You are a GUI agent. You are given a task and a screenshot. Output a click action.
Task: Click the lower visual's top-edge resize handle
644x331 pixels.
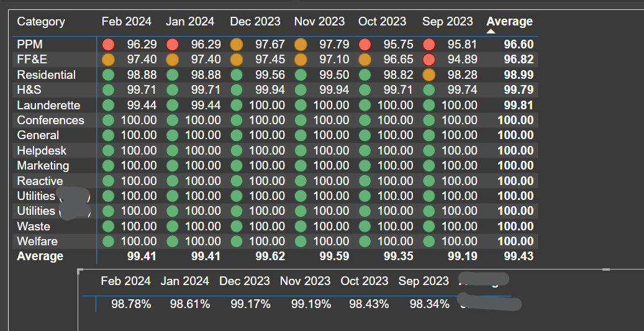coord(605,270)
